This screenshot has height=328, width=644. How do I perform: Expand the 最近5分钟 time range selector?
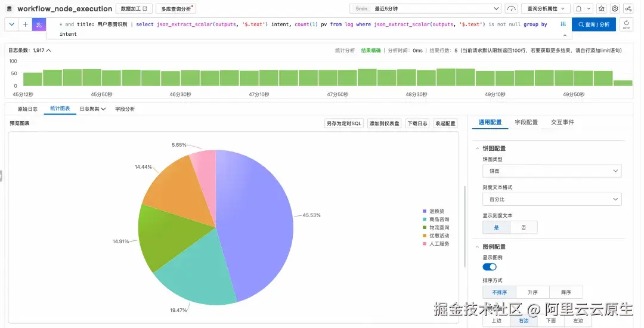[426, 8]
